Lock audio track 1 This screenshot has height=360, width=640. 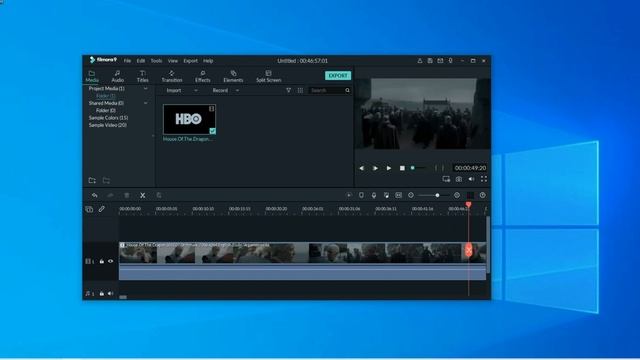(x=102, y=293)
